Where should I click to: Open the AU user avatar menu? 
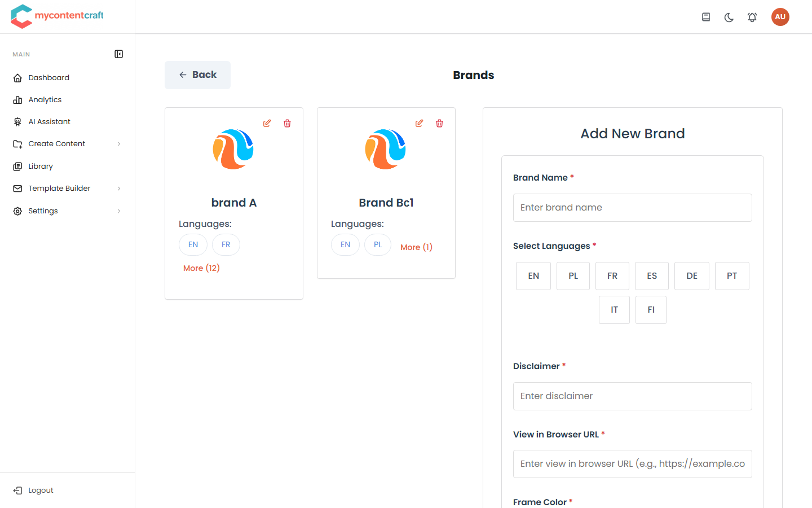click(780, 17)
